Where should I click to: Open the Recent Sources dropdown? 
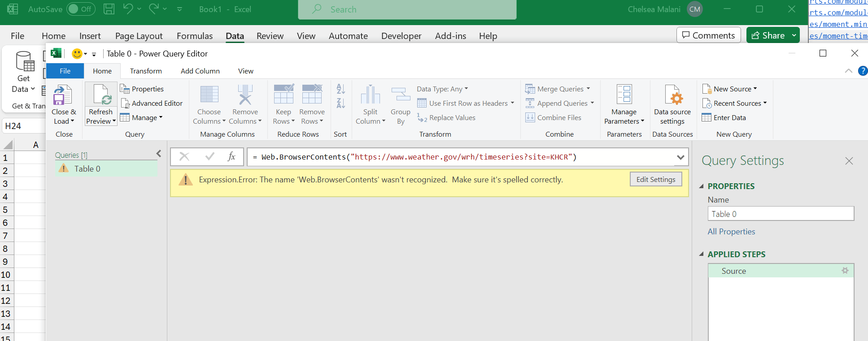tap(734, 103)
